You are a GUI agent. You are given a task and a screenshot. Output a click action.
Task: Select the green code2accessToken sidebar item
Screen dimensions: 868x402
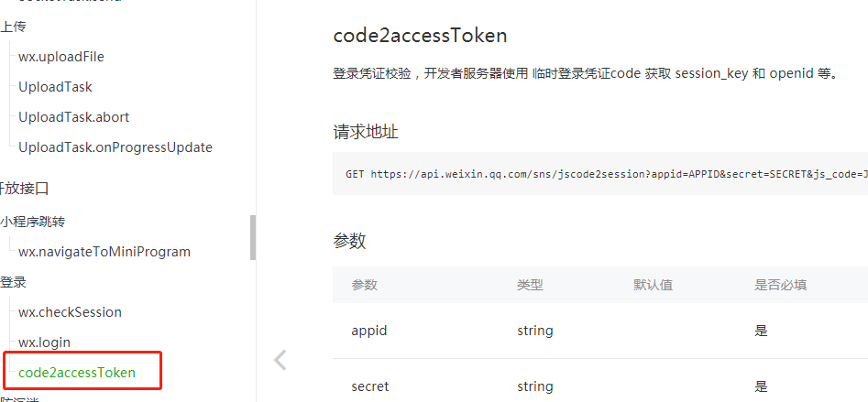(x=76, y=373)
